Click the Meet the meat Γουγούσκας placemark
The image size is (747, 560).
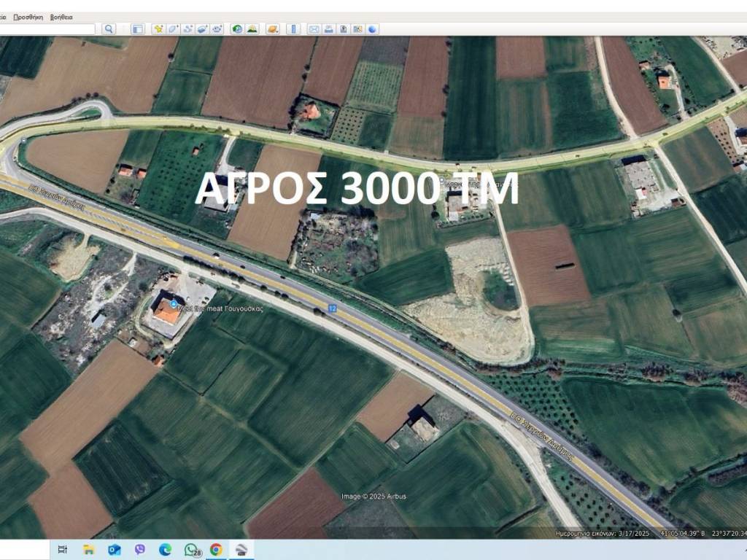tap(174, 303)
